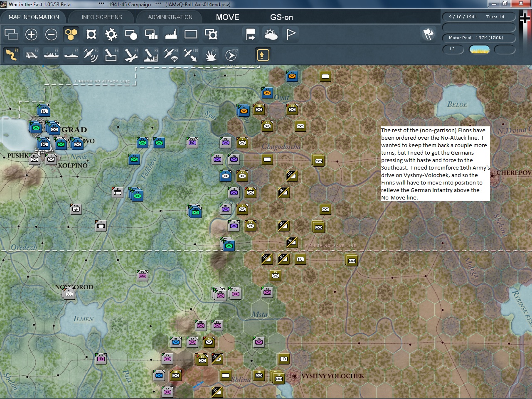Select the Soviet HQ northwest of Vyshny Volochek
The width and height of the screenshot is (532, 399).
tap(284, 358)
